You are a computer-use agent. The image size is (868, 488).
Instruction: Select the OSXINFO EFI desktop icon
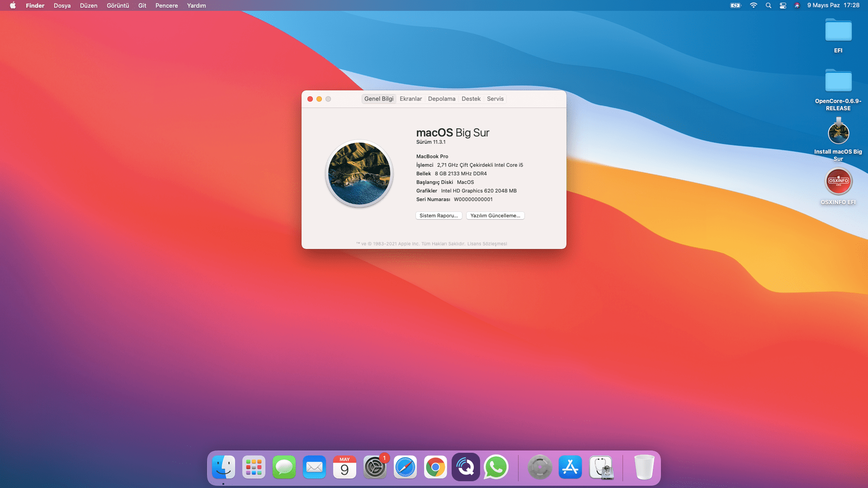(x=838, y=182)
